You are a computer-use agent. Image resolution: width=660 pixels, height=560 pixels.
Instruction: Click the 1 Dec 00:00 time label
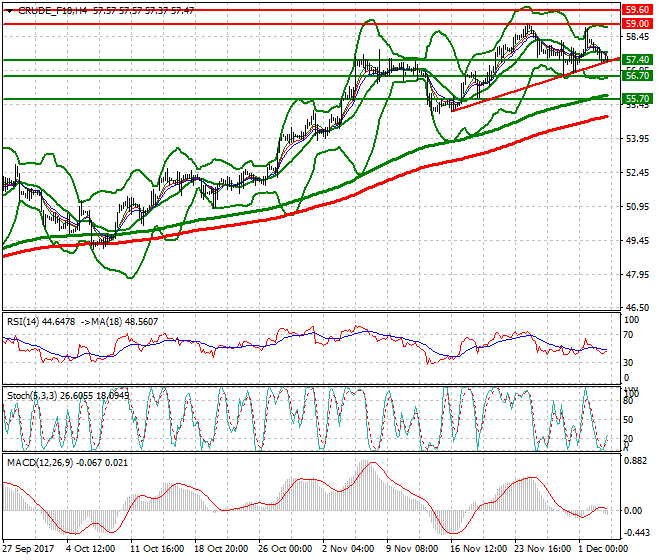(603, 549)
